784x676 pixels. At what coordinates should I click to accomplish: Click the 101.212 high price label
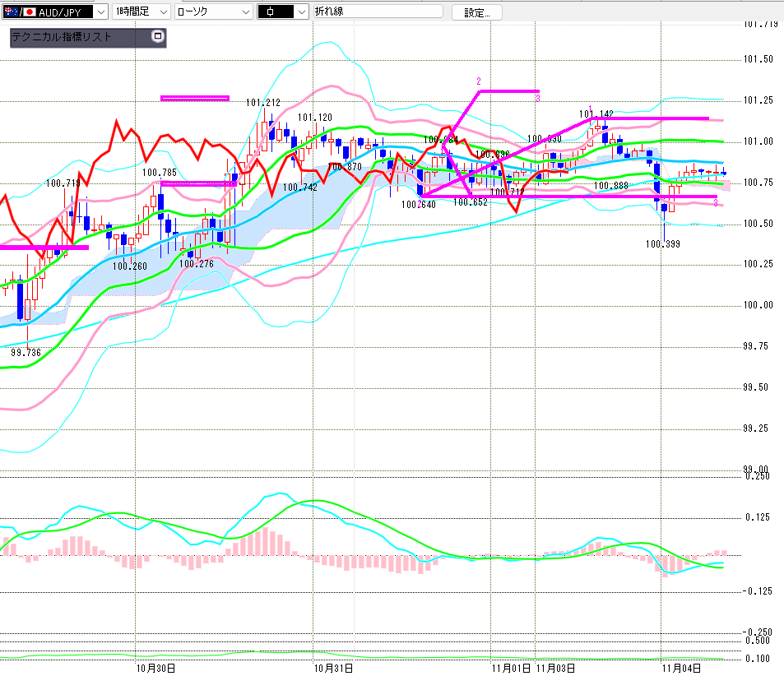tap(262, 103)
